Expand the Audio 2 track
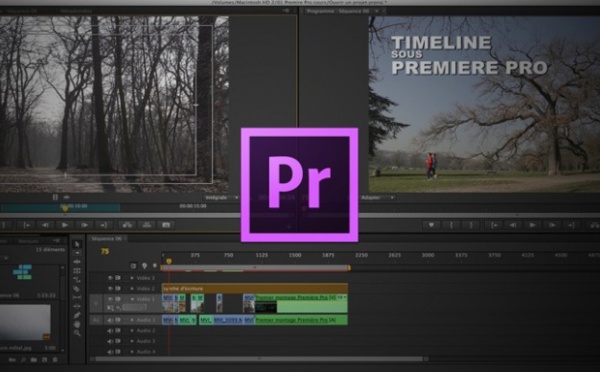The height and width of the screenshot is (372, 600). [x=132, y=331]
